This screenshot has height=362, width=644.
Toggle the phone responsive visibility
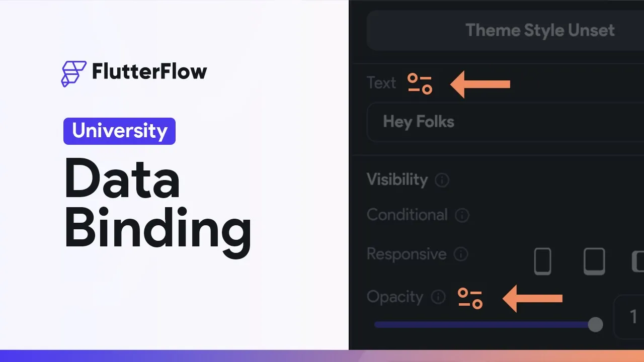click(542, 261)
